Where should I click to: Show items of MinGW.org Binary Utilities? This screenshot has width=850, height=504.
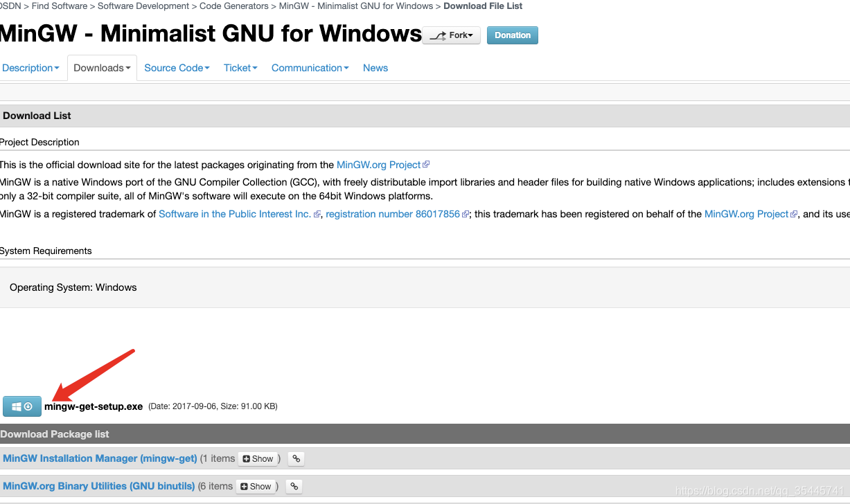point(256,486)
